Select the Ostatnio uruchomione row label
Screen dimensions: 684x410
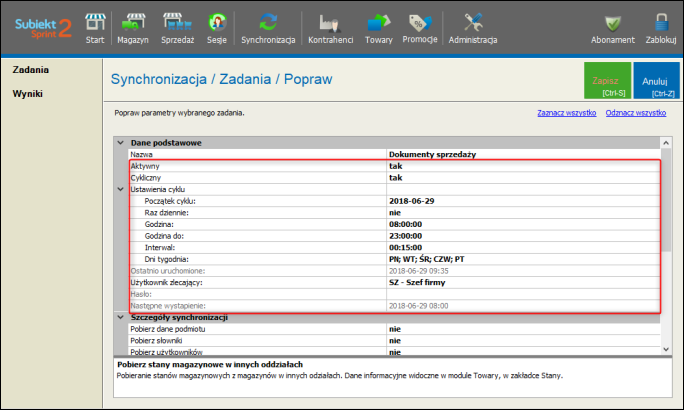pyautogui.click(x=168, y=271)
